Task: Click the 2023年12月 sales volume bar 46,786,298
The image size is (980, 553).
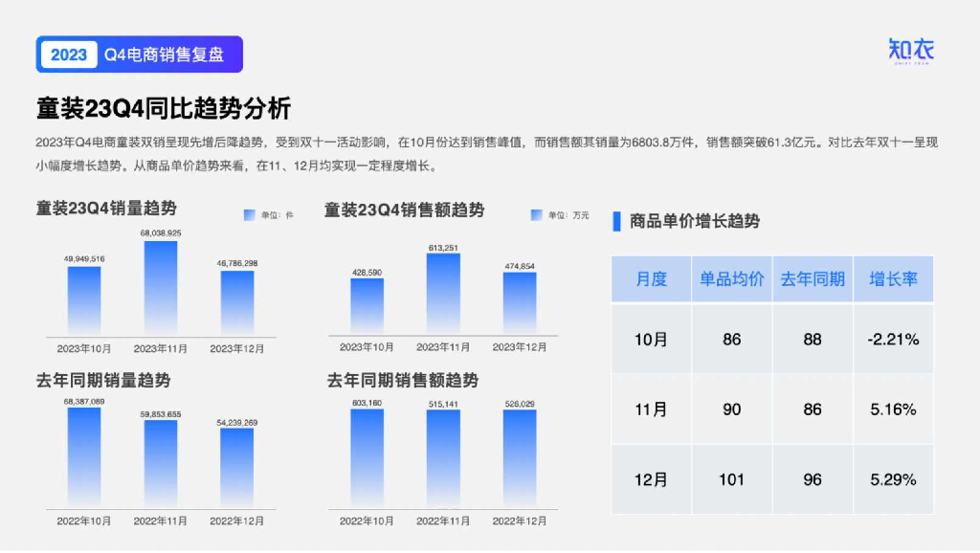Action: [x=237, y=303]
